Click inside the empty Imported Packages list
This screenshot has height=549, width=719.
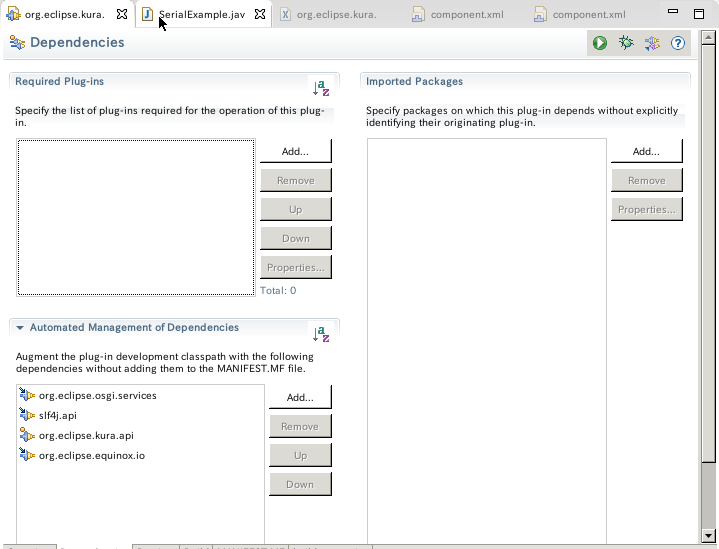487,342
